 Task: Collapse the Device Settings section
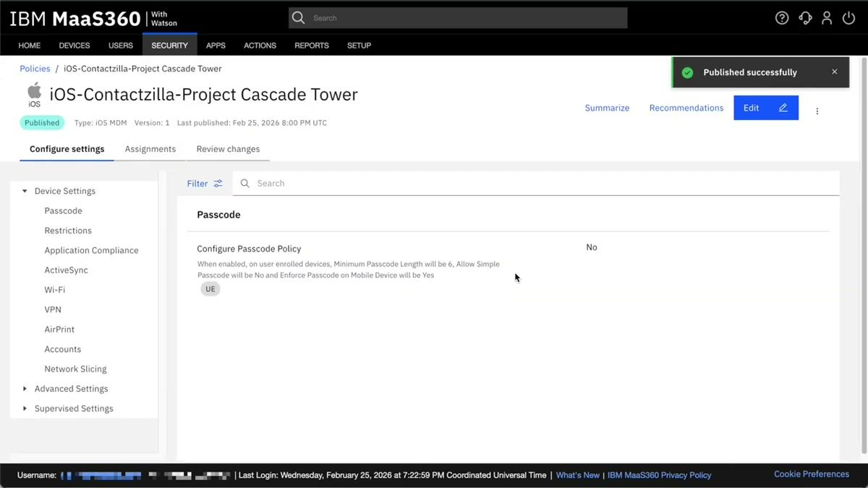pyautogui.click(x=24, y=190)
